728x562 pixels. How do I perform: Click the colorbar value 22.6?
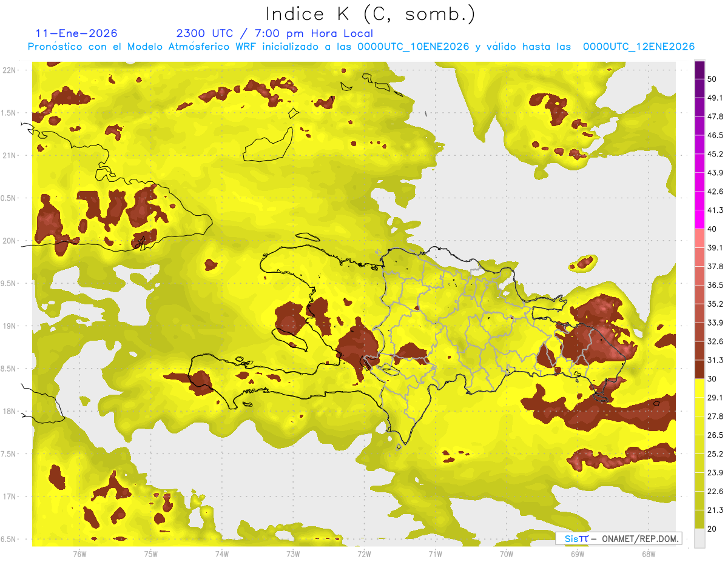715,492
